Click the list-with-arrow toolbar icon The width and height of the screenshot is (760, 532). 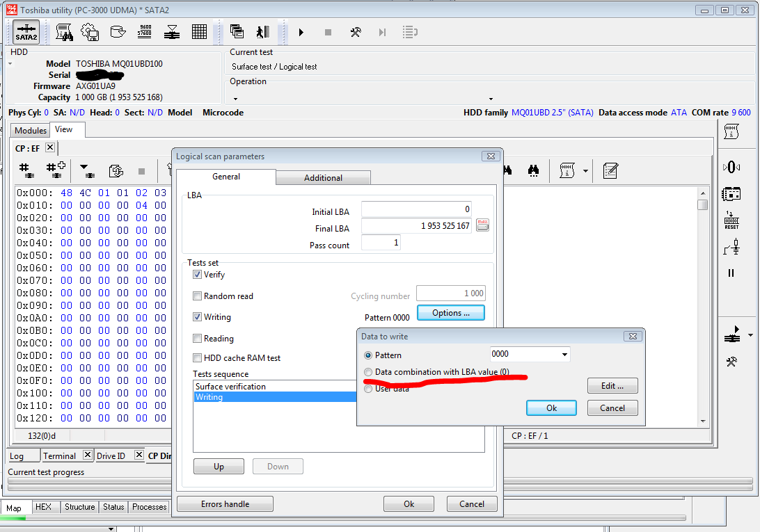410,33
